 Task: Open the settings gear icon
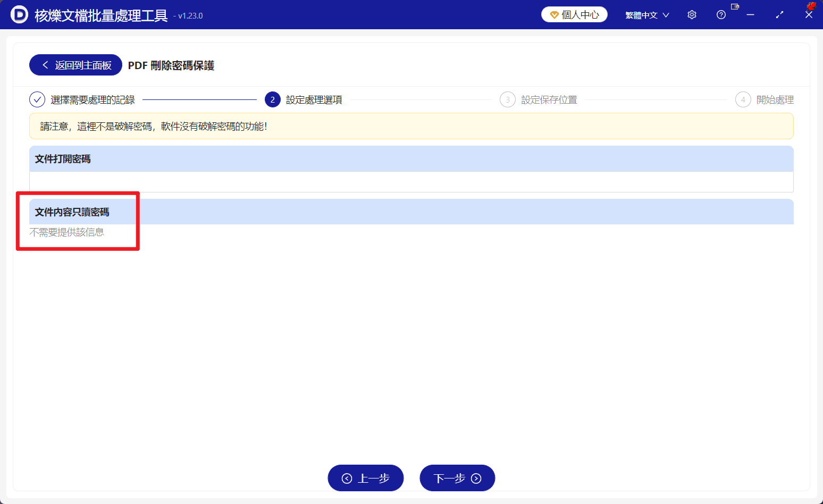point(692,15)
